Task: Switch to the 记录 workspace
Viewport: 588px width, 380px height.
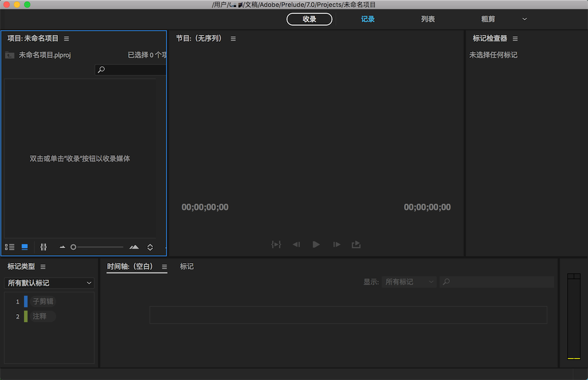Action: 367,19
